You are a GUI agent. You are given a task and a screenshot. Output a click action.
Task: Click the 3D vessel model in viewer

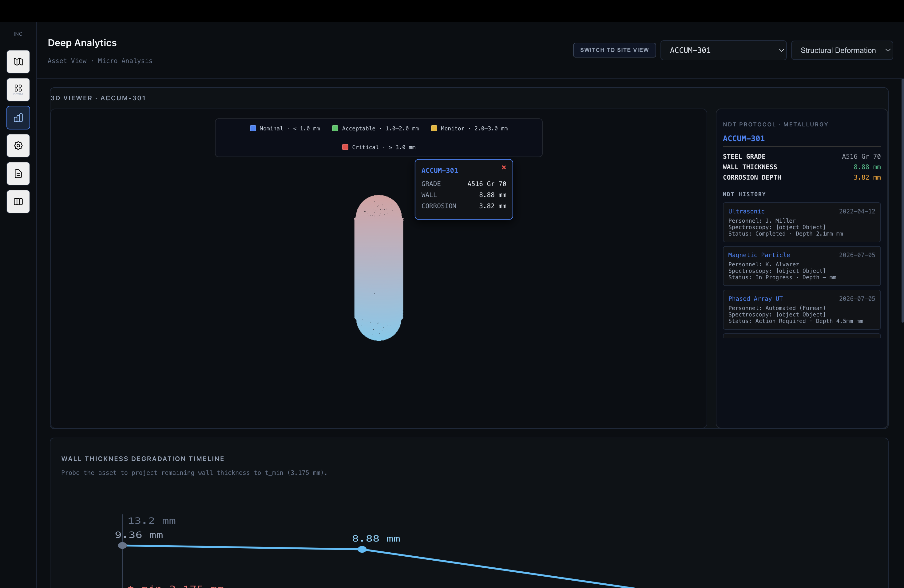379,268
